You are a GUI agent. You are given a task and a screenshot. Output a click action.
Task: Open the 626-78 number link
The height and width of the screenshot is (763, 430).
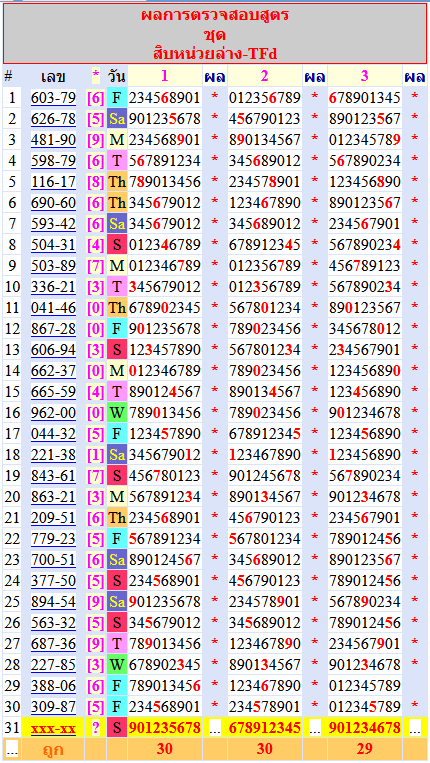tap(54, 119)
